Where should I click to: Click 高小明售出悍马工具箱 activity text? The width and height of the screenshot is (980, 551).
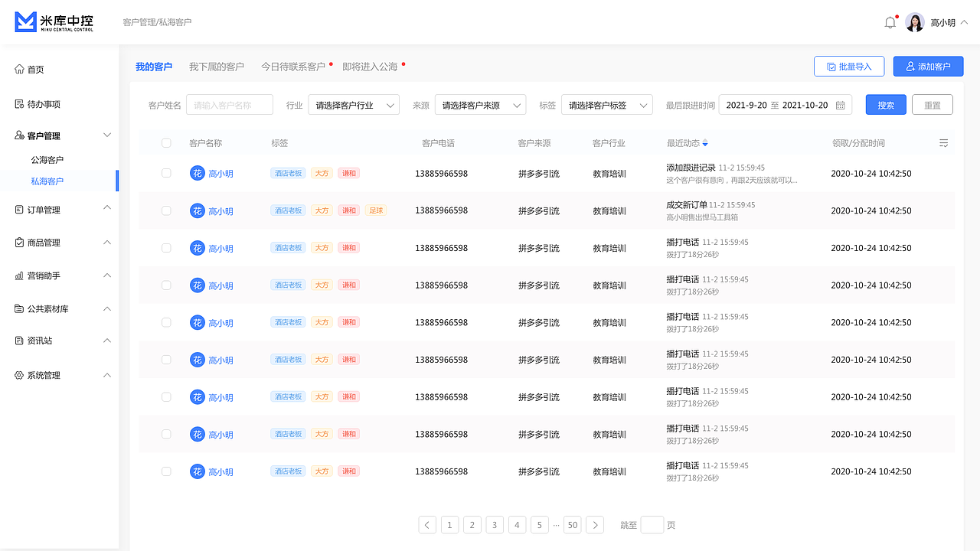(702, 217)
